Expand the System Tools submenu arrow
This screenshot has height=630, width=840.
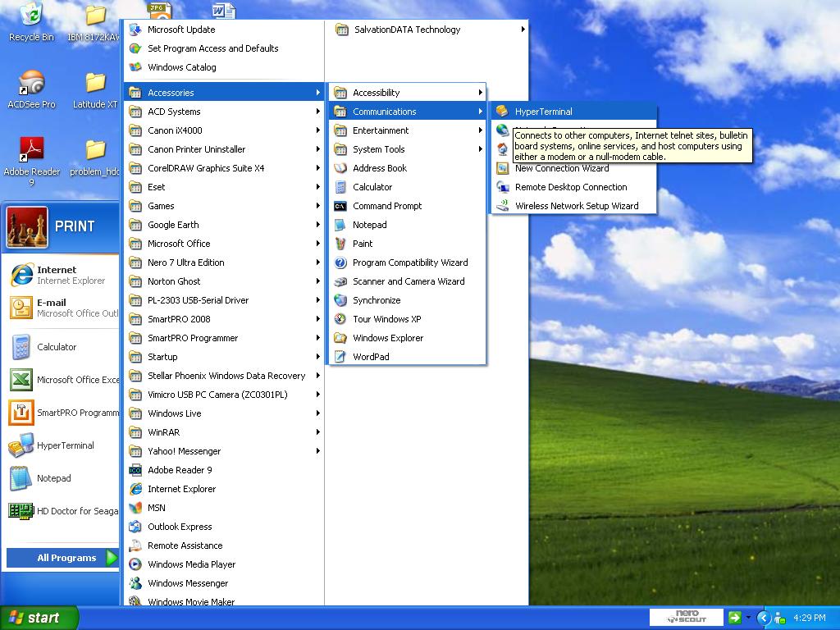coord(480,149)
